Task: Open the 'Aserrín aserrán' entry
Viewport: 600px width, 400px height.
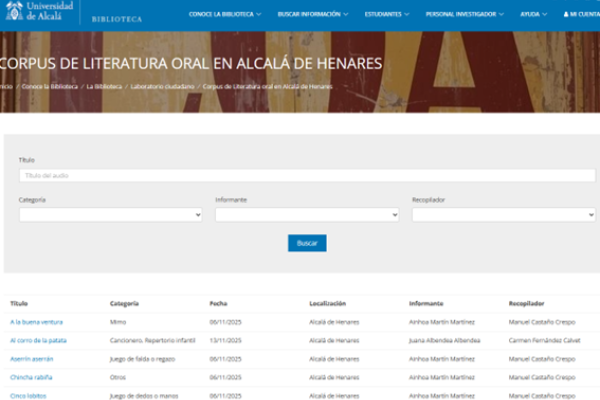Action: [x=31, y=358]
